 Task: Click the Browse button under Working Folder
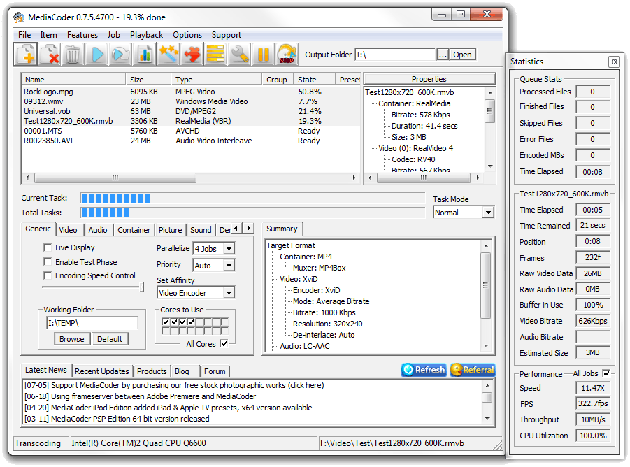click(70, 339)
